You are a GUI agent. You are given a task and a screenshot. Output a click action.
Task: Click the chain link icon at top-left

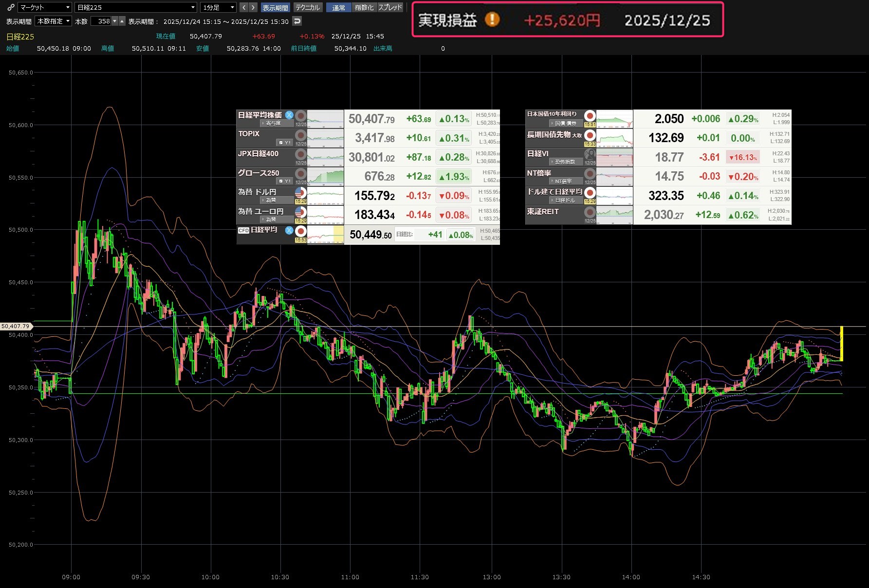11,7
